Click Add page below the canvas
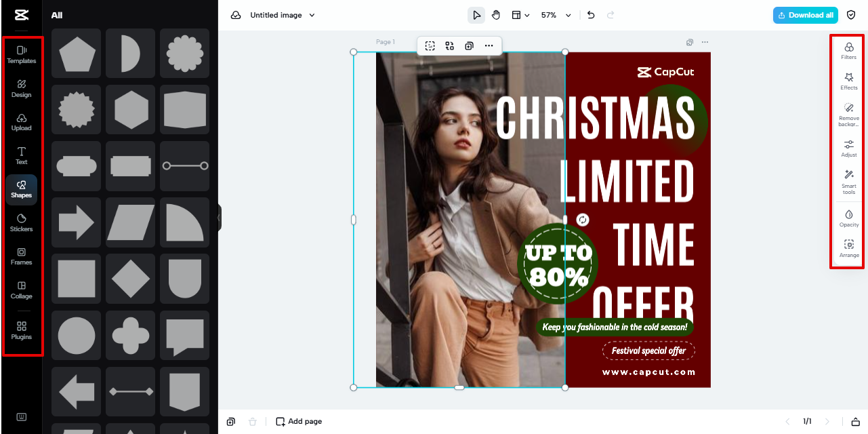 click(x=299, y=421)
